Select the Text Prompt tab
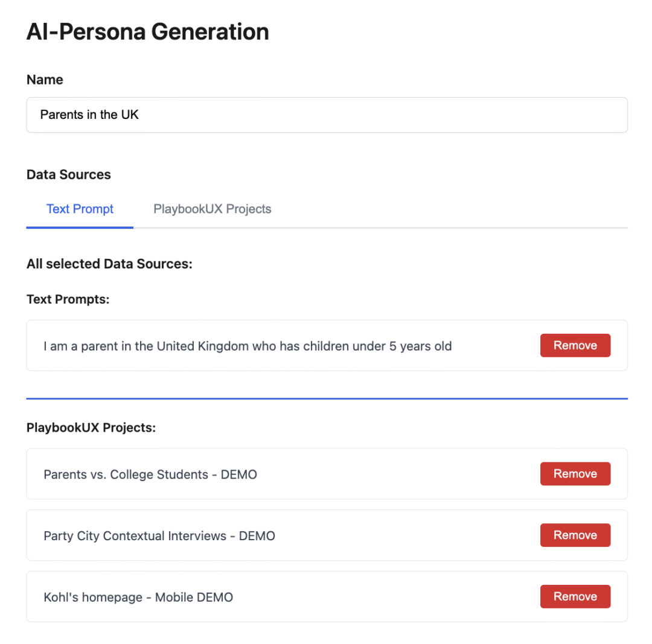The width and height of the screenshot is (652, 644). coord(80,209)
